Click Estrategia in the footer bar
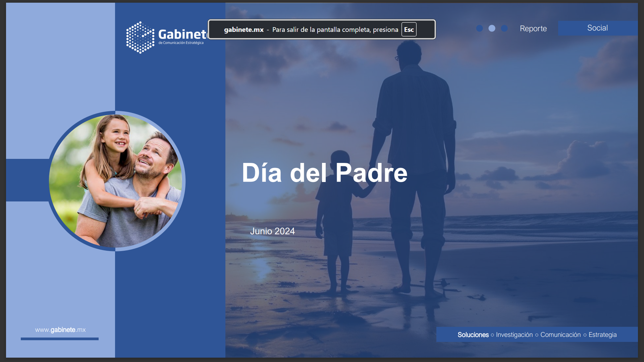This screenshot has width=644, height=362. tap(602, 335)
